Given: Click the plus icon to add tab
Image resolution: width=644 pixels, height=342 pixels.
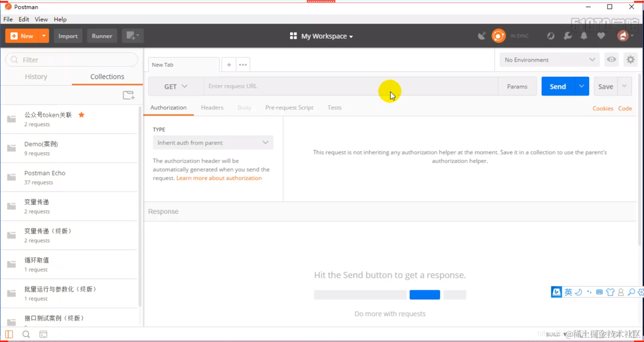Looking at the screenshot, I should coord(229,65).
